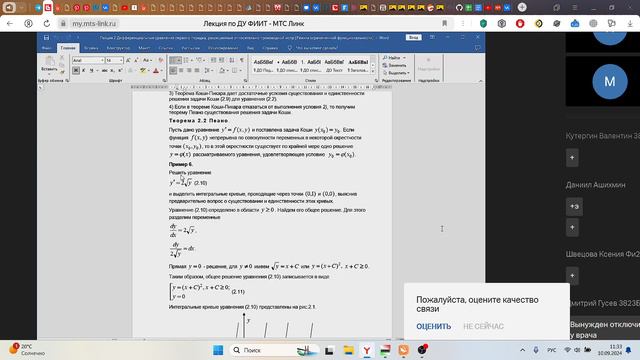Expand the Paragraph group dialog launcher
Image resolution: width=640 pixels, height=360 pixels.
(x=246, y=80)
